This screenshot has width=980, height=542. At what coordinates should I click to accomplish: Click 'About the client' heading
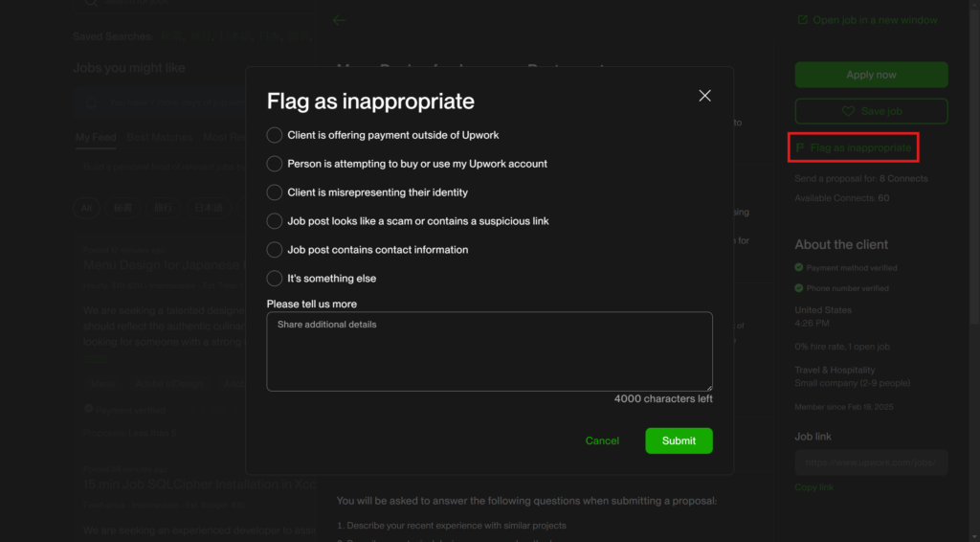[841, 244]
